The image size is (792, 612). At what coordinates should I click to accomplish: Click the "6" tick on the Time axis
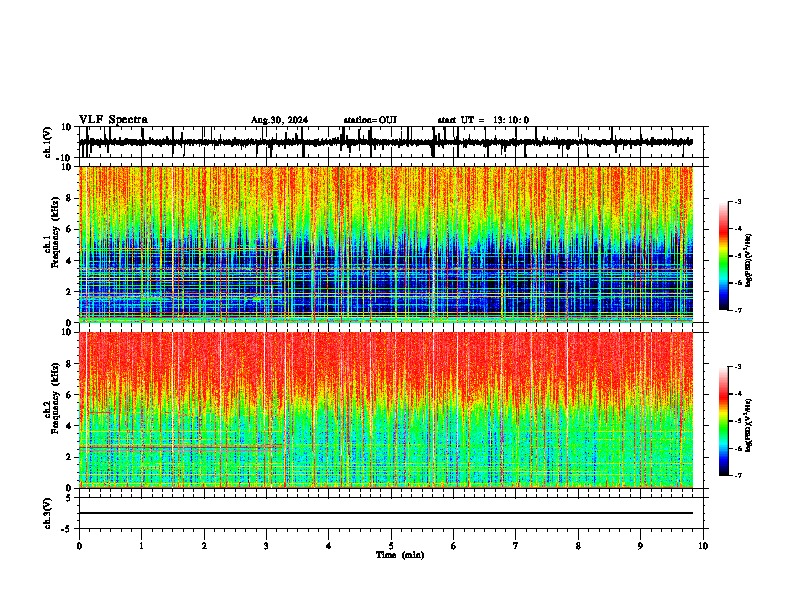(454, 546)
